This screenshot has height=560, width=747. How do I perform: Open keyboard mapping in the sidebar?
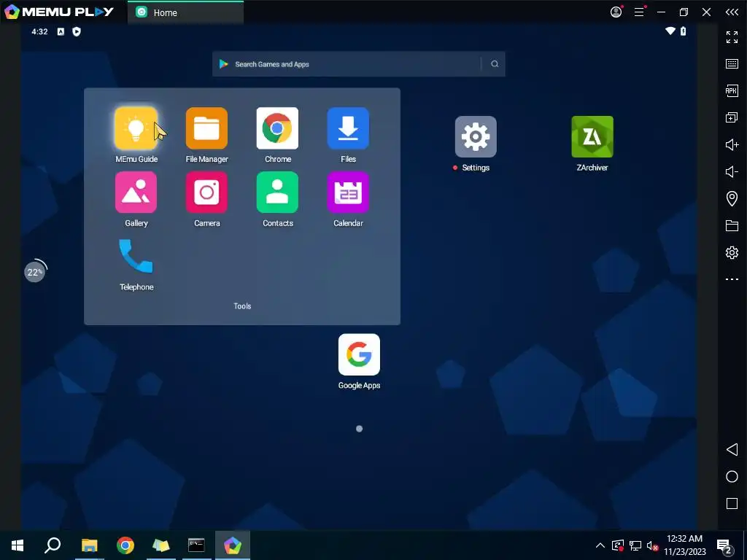tap(732, 64)
